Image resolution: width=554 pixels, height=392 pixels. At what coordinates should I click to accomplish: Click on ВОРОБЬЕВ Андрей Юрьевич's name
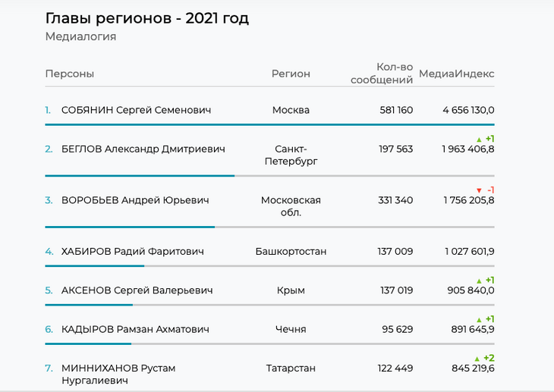click(135, 200)
